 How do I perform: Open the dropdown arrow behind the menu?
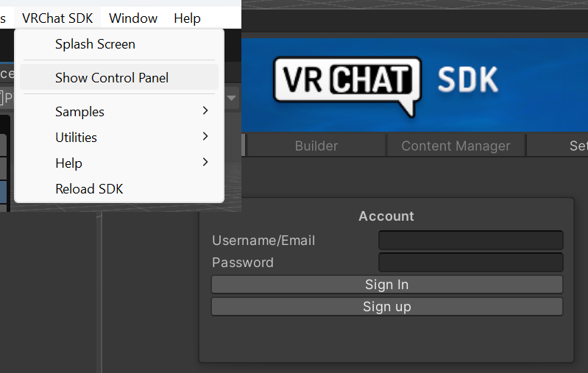(232, 99)
